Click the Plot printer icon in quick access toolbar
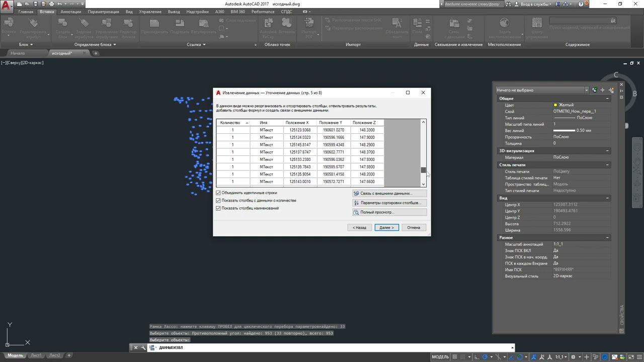 pos(51,4)
